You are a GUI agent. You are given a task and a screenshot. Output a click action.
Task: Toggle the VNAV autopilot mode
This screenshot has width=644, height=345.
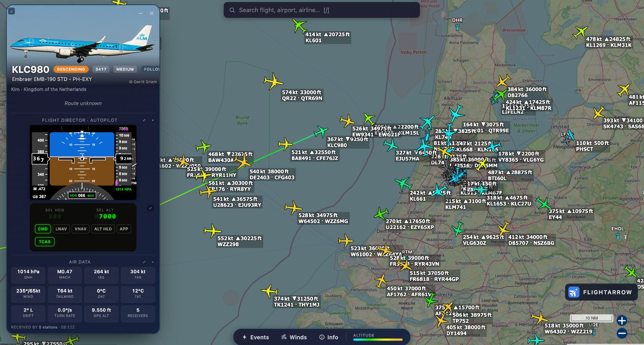coord(80,229)
